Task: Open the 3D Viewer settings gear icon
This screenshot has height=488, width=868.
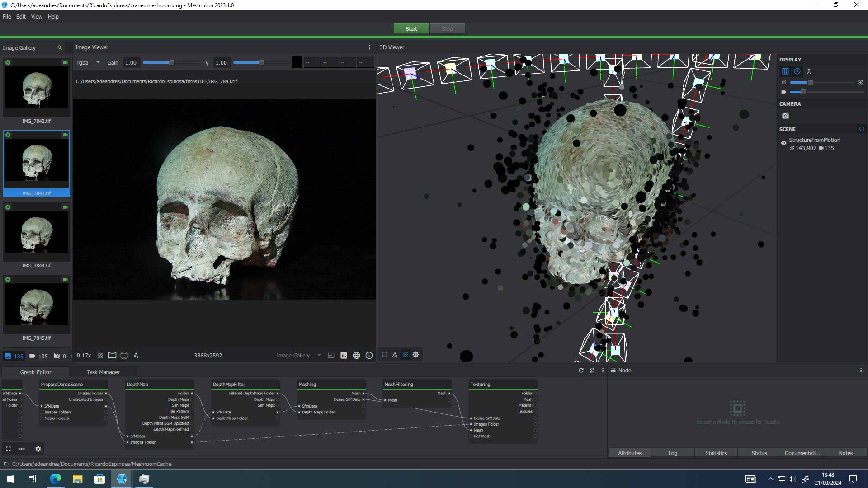Action: click(x=415, y=355)
